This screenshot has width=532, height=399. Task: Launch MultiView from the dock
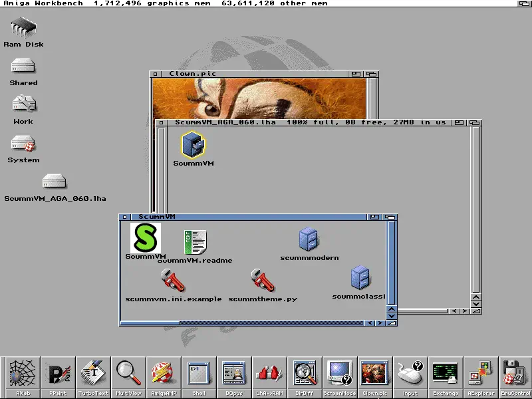pyautogui.click(x=128, y=377)
